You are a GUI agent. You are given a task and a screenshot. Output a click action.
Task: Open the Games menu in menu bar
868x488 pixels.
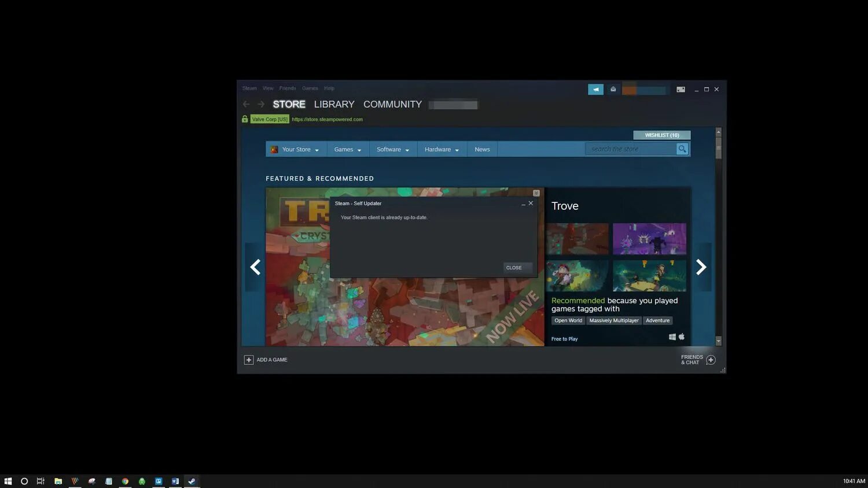(x=310, y=88)
